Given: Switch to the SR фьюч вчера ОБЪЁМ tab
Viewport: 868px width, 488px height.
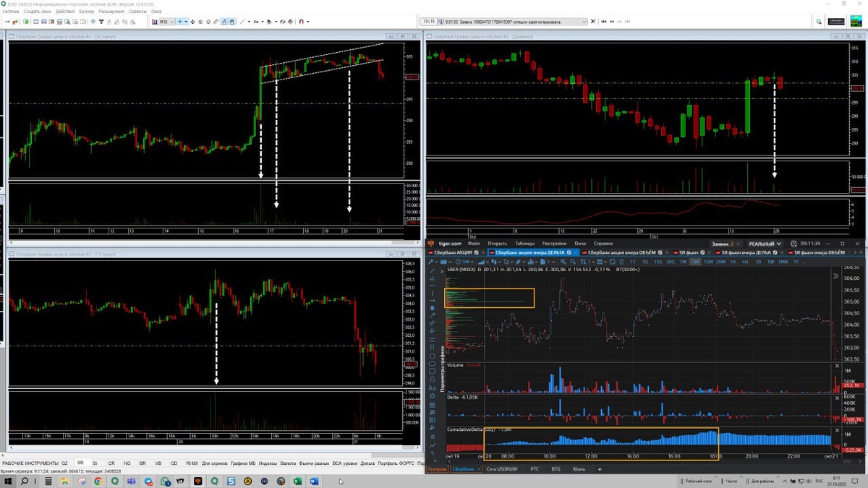Looking at the screenshot, I should point(818,252).
